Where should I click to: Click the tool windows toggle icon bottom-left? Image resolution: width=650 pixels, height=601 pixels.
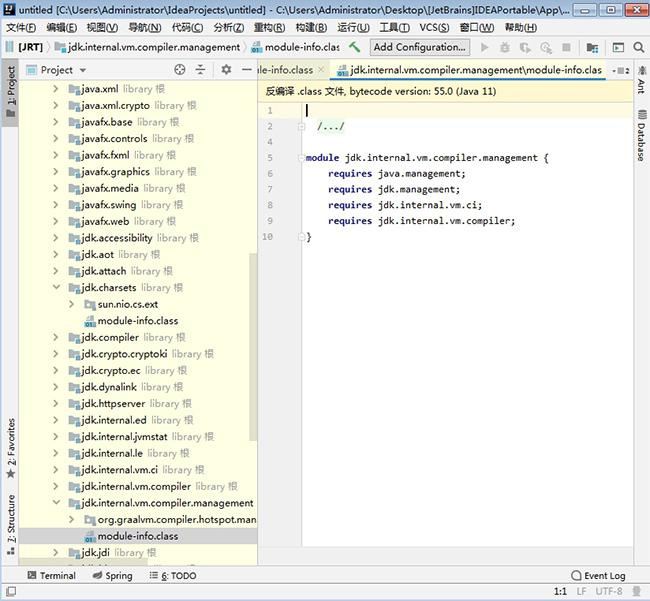[11, 591]
